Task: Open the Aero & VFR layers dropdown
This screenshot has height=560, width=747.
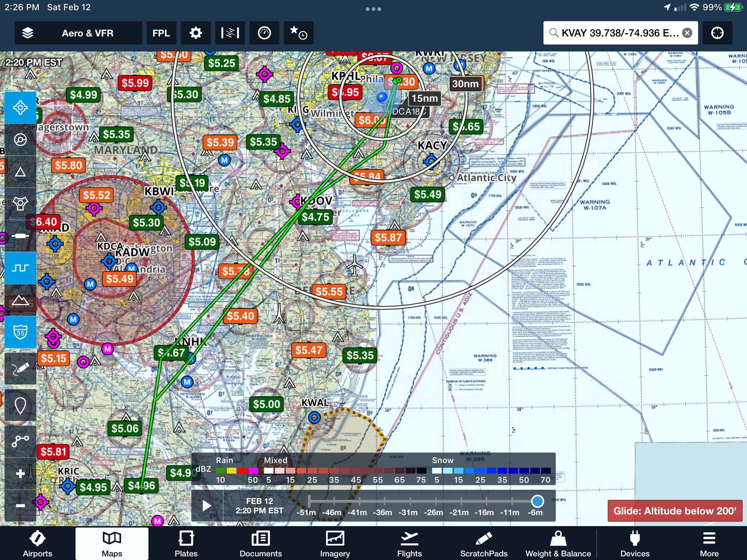Action: click(x=78, y=33)
